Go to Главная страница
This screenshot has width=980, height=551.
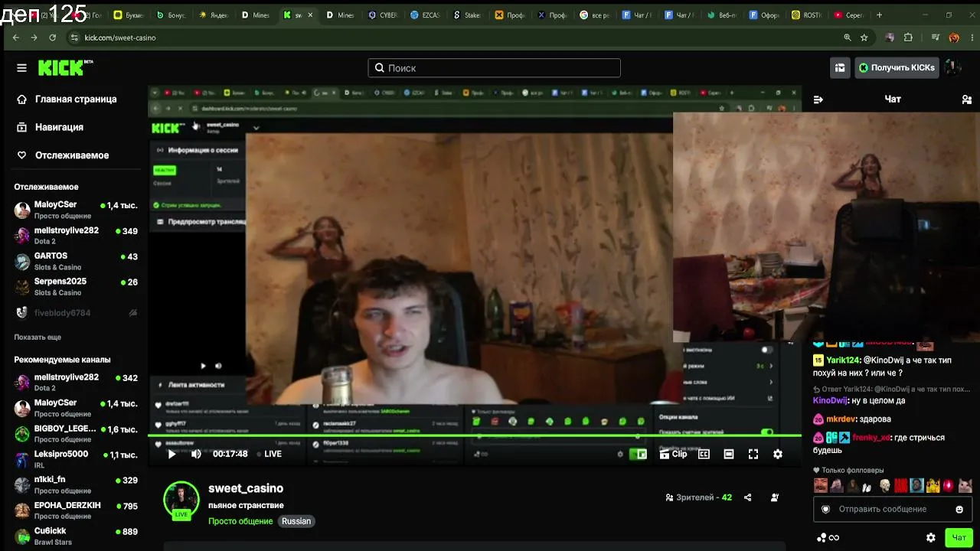[66, 99]
